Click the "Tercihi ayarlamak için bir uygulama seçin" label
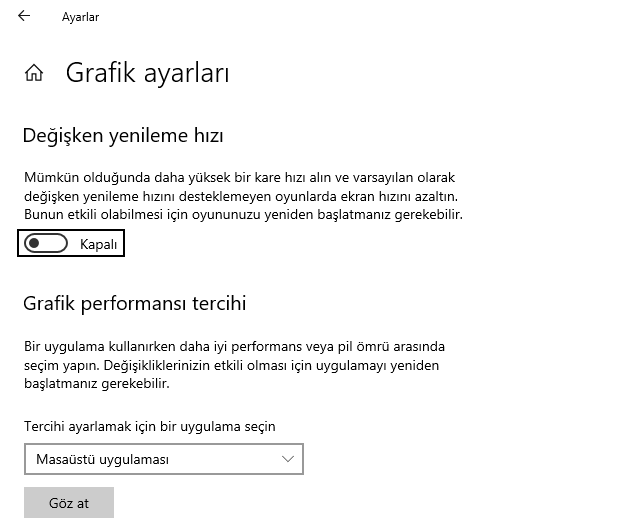 click(x=149, y=426)
